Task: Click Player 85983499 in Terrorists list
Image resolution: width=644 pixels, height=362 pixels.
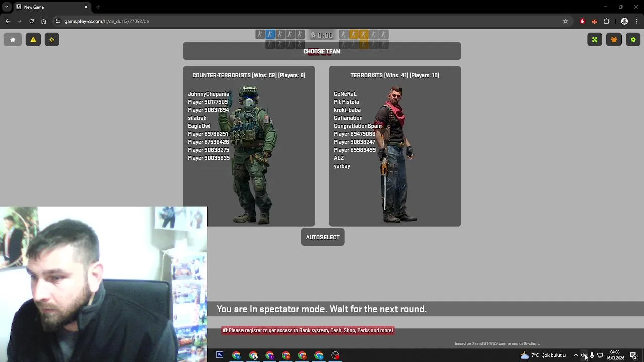Action: pyautogui.click(x=355, y=150)
